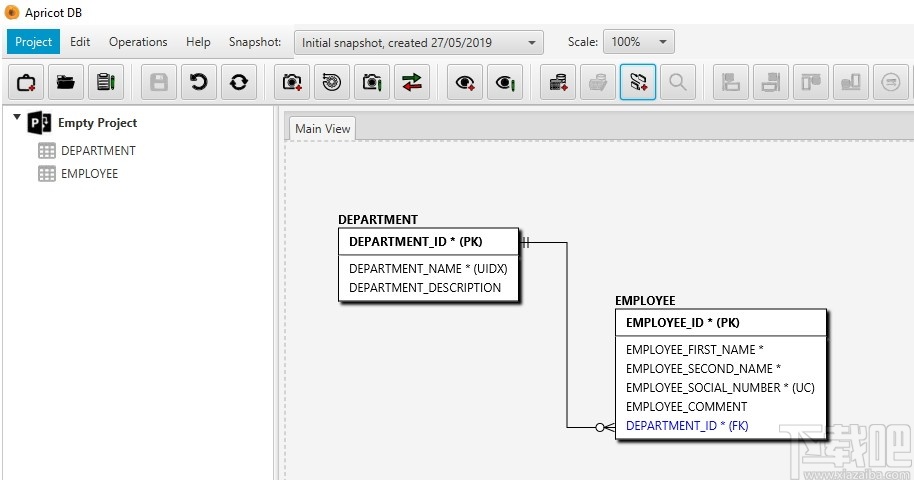914x480 pixels.
Task: Click the Save disk icon
Action: pos(159,82)
